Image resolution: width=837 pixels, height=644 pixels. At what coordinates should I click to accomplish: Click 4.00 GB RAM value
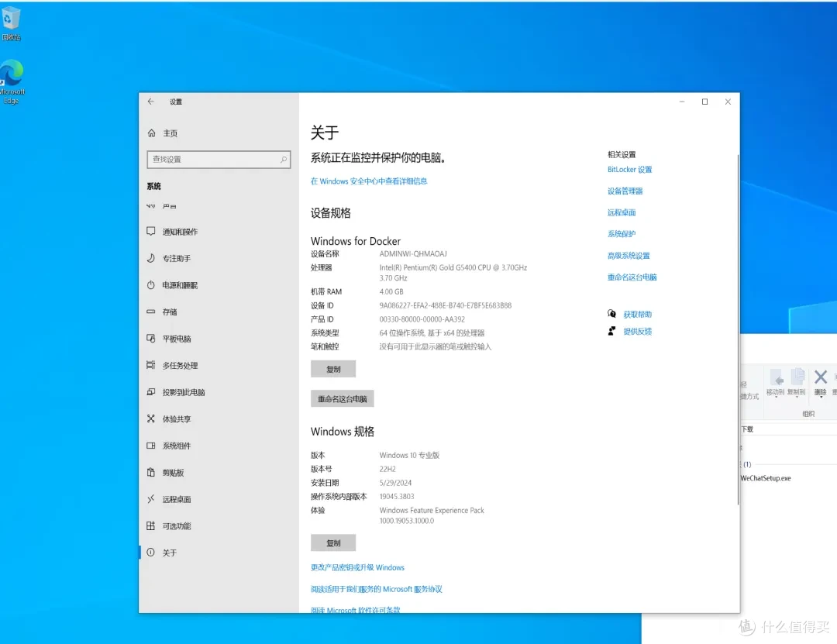pos(391,291)
